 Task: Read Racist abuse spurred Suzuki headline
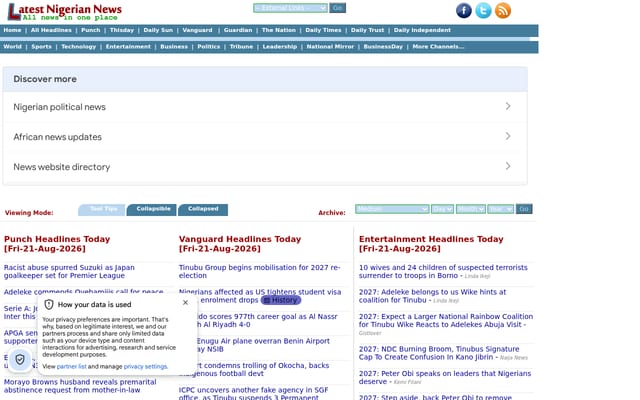pyautogui.click(x=69, y=271)
